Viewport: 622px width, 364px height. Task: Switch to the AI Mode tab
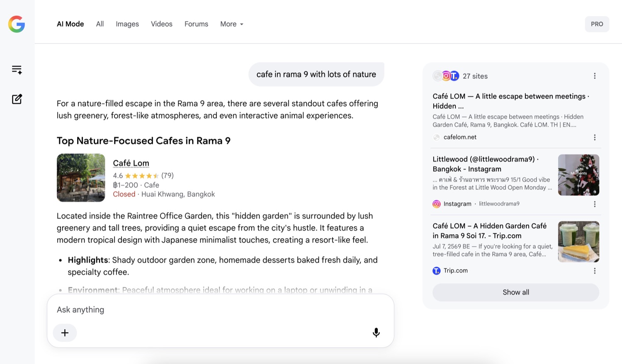click(x=70, y=24)
